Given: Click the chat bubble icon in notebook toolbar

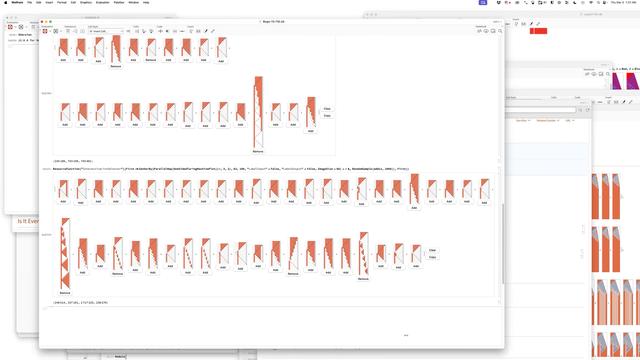Looking at the screenshot, I should pos(493,31).
